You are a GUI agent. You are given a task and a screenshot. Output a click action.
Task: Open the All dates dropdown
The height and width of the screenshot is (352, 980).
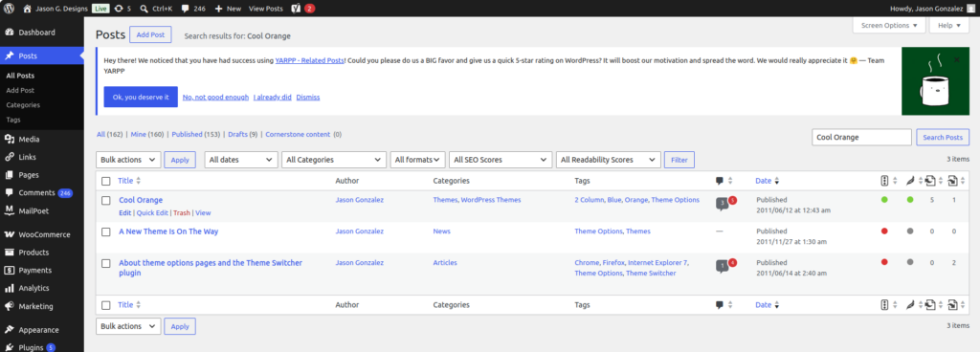pos(241,160)
